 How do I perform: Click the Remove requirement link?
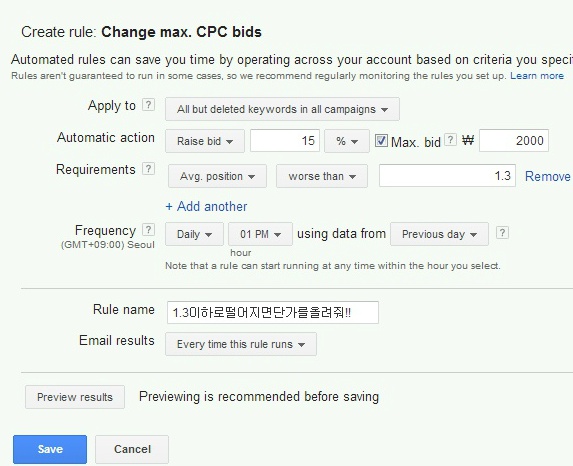click(x=547, y=177)
